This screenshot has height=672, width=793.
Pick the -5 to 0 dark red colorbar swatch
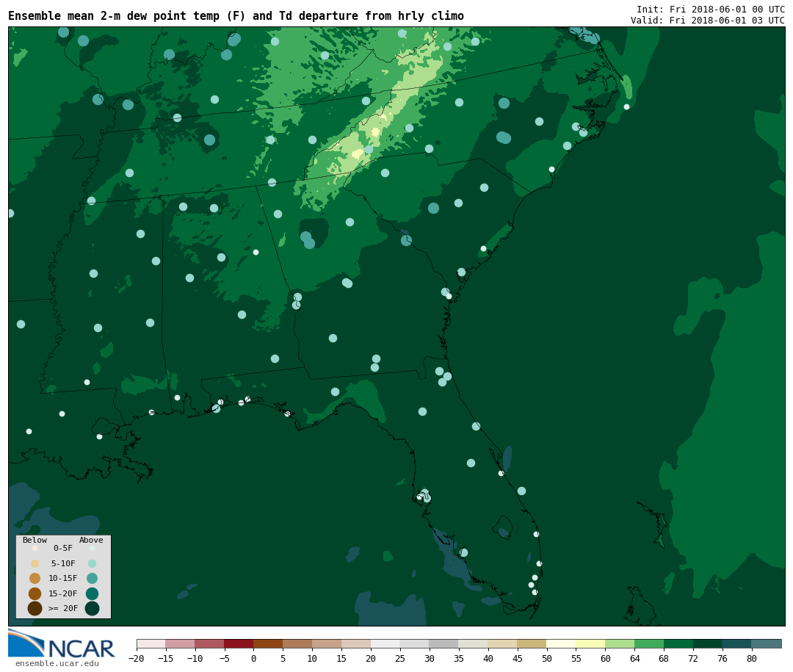[x=239, y=643]
